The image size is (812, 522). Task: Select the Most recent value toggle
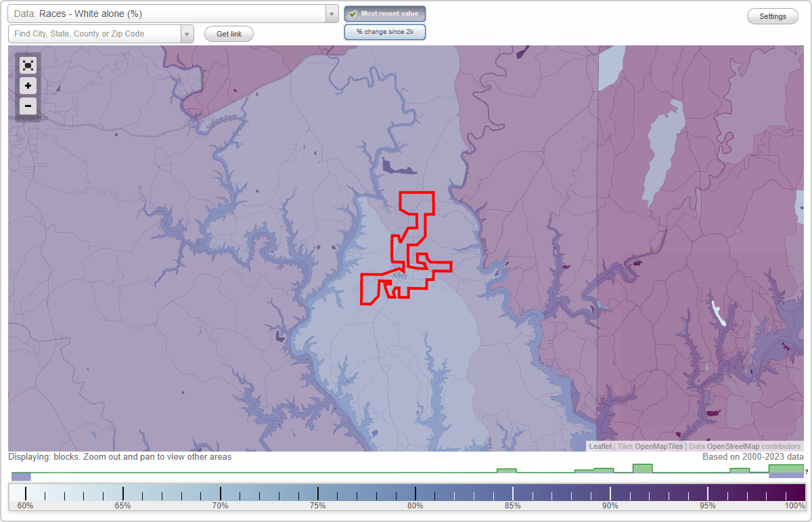coord(384,13)
